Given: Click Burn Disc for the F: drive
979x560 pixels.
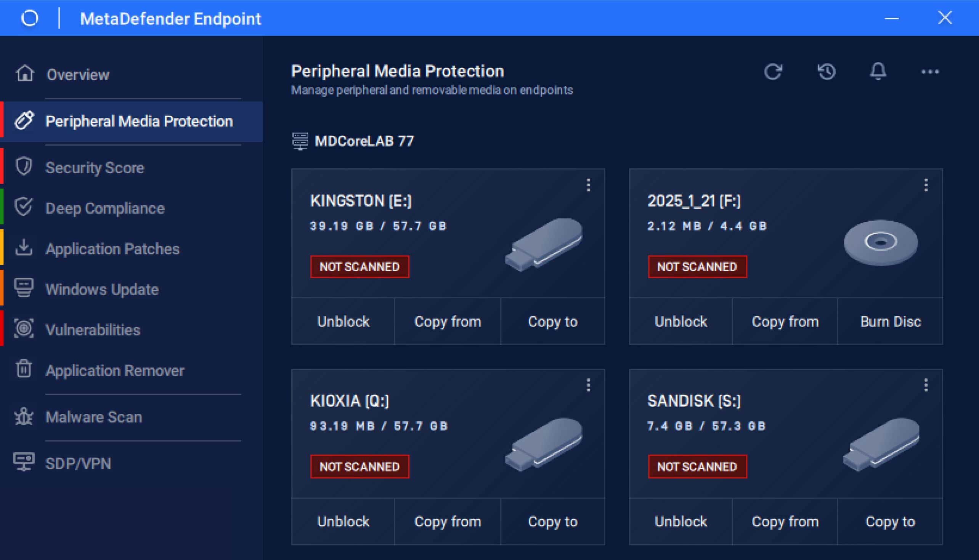Looking at the screenshot, I should click(x=890, y=322).
